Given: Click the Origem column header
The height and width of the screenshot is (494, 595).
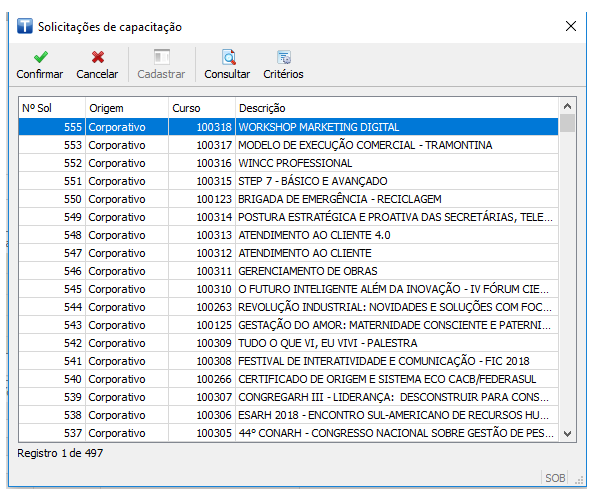Looking at the screenshot, I should (x=127, y=108).
